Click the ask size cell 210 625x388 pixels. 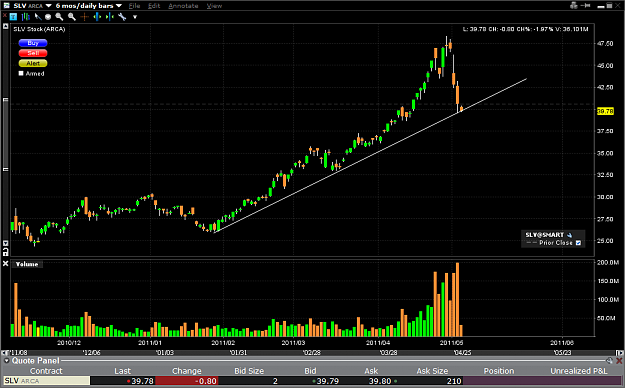(x=432, y=381)
